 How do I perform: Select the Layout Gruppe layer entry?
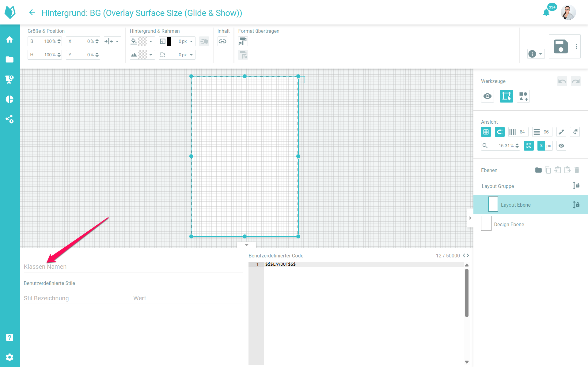pyautogui.click(x=498, y=186)
